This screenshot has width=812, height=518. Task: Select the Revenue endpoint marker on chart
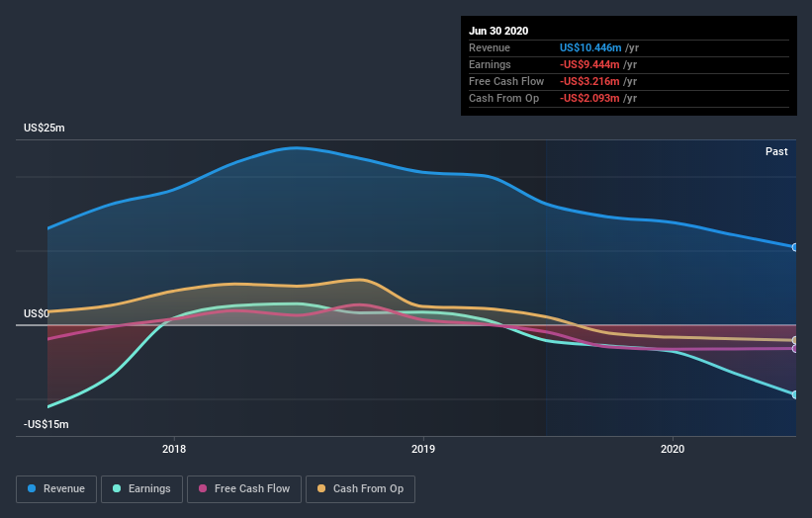coord(795,247)
